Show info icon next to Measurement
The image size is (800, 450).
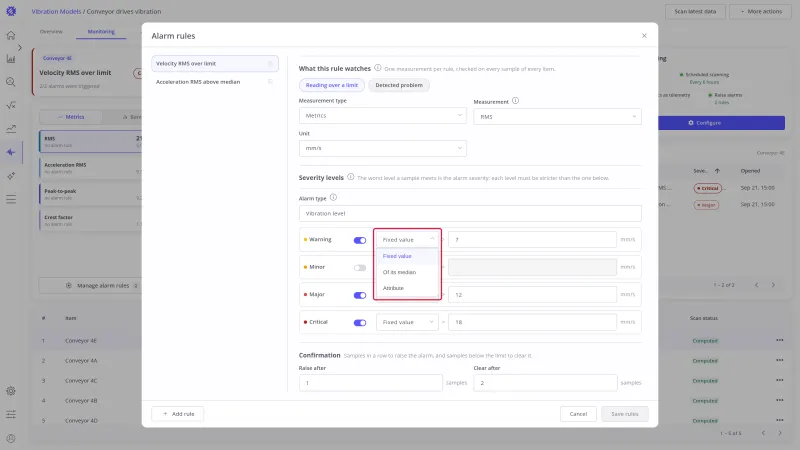click(515, 101)
